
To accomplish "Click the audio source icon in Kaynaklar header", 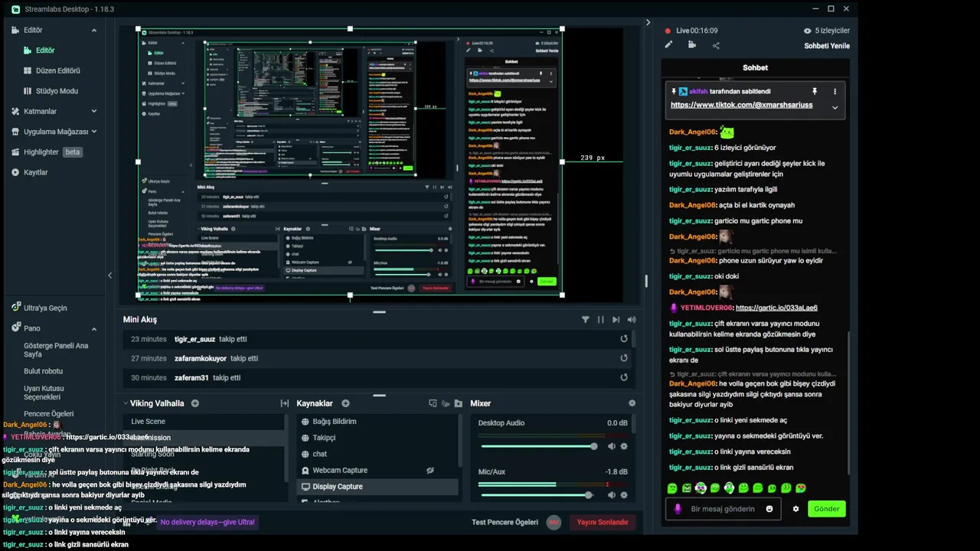I will click(x=446, y=403).
